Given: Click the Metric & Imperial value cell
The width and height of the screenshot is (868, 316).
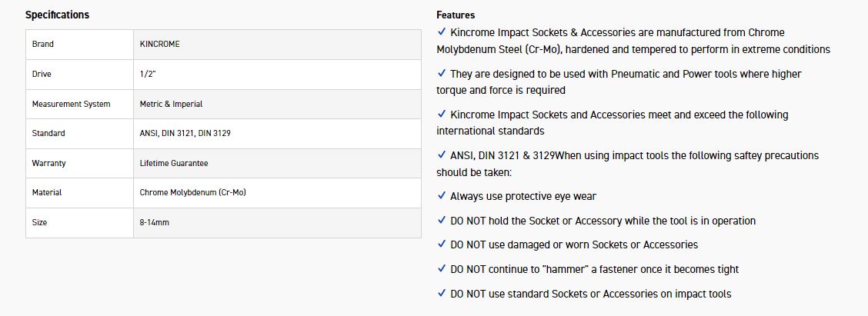Looking at the screenshot, I should [171, 104].
